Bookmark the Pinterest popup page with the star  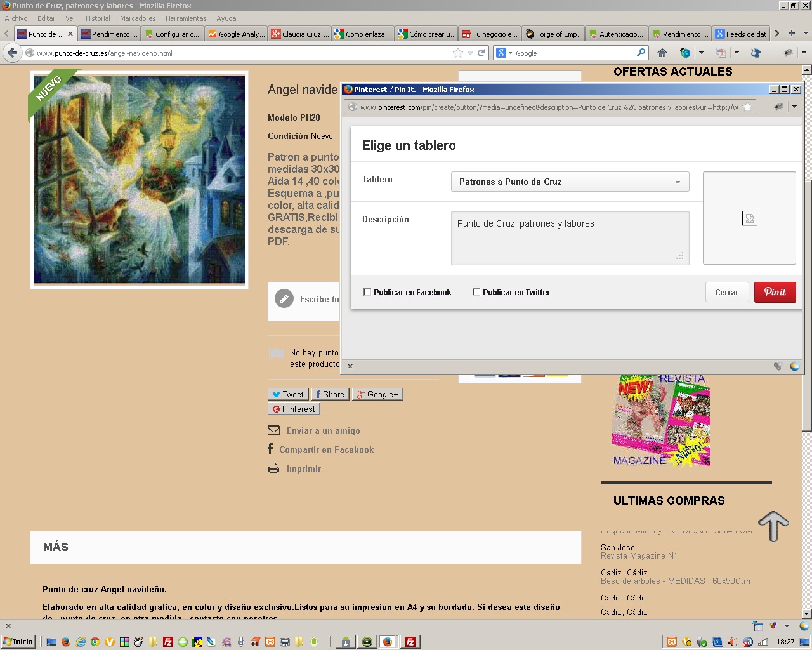click(747, 107)
